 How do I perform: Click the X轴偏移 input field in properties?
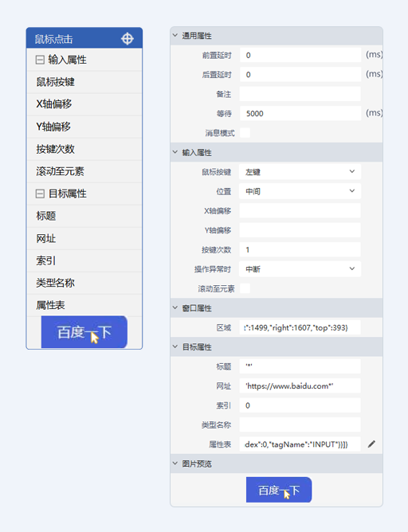point(300,211)
